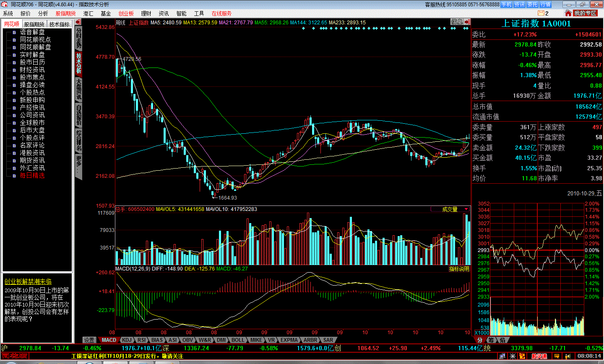Click the red home icon beside 我的专区
604x364 pixels.
(568, 13)
